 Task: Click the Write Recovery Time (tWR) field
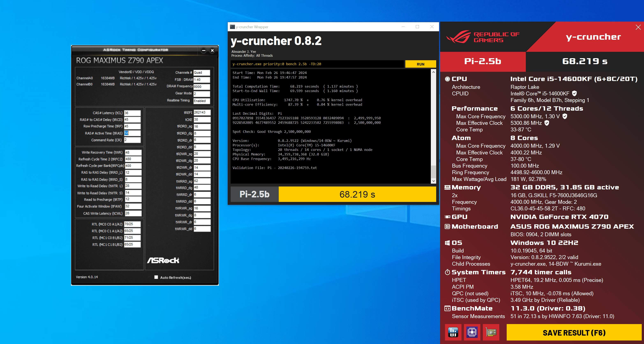point(133,153)
